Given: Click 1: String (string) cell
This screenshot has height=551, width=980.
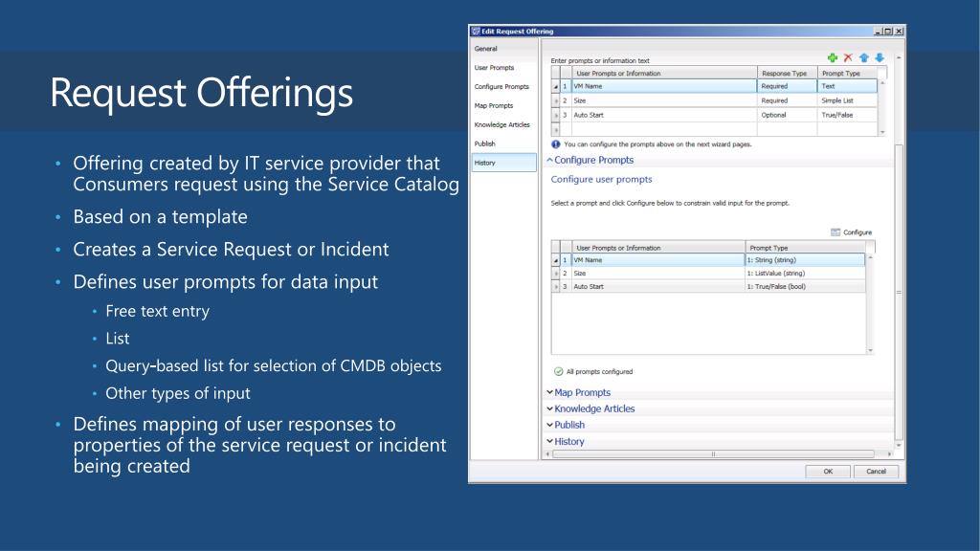Looking at the screenshot, I should tap(805, 260).
